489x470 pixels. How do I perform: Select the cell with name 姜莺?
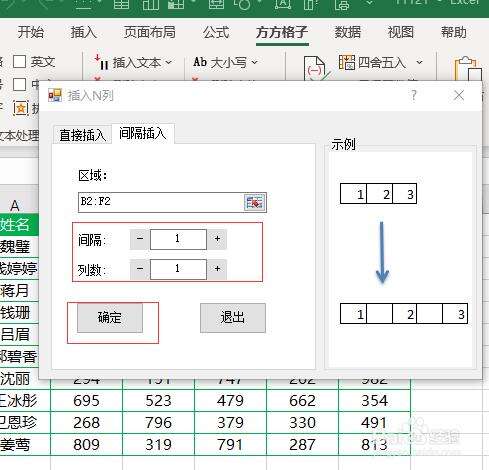point(25,445)
